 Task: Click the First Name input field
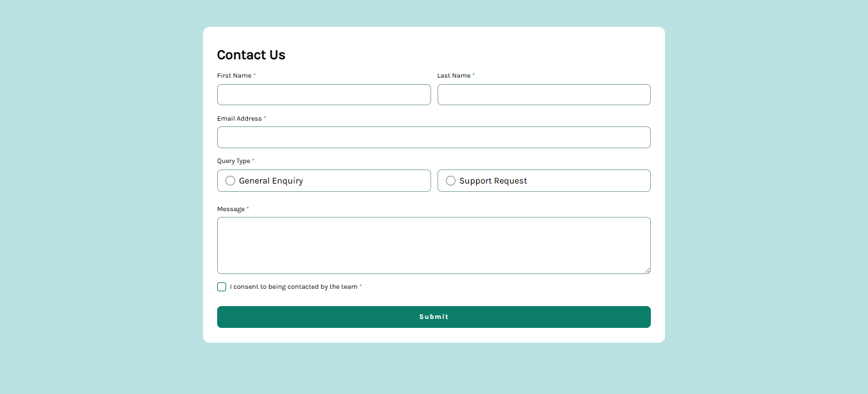pos(324,95)
